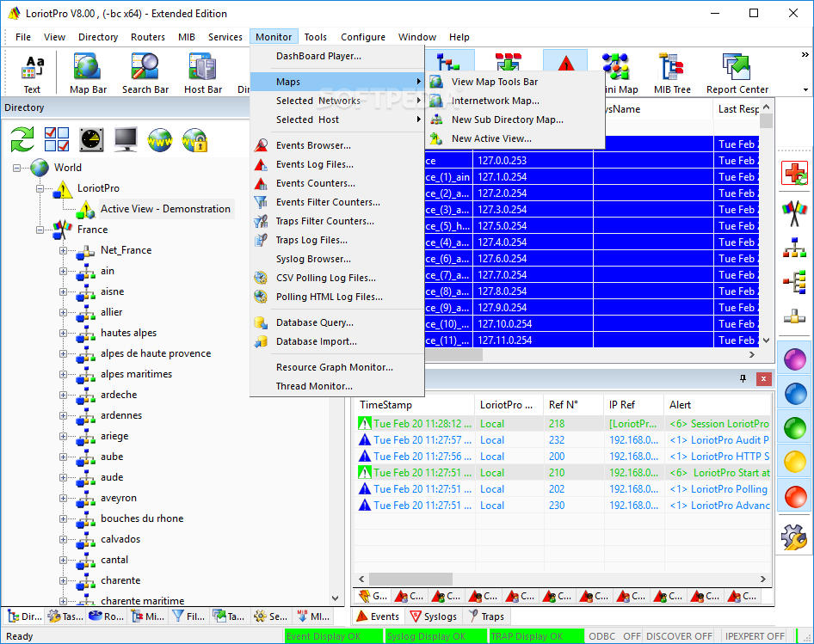814x644 pixels.
Task: Switch to the Events tab
Action: pos(378,616)
